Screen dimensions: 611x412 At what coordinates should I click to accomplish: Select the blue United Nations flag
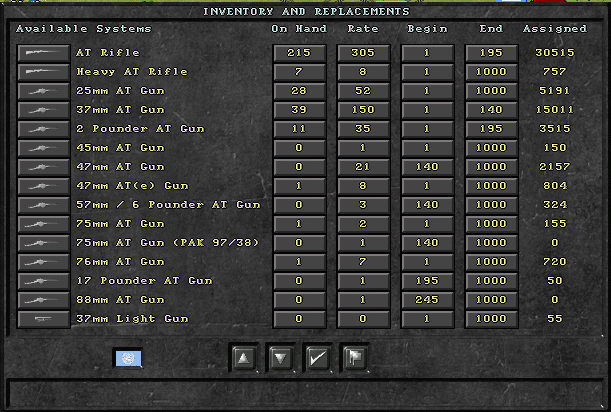(129, 358)
